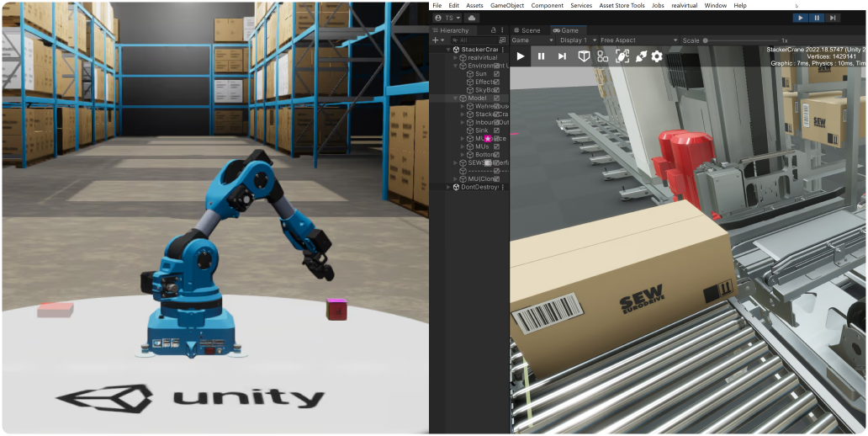This screenshot has height=436, width=868.
Task: Open the DontDestroy scene three-dot menu
Action: point(505,187)
